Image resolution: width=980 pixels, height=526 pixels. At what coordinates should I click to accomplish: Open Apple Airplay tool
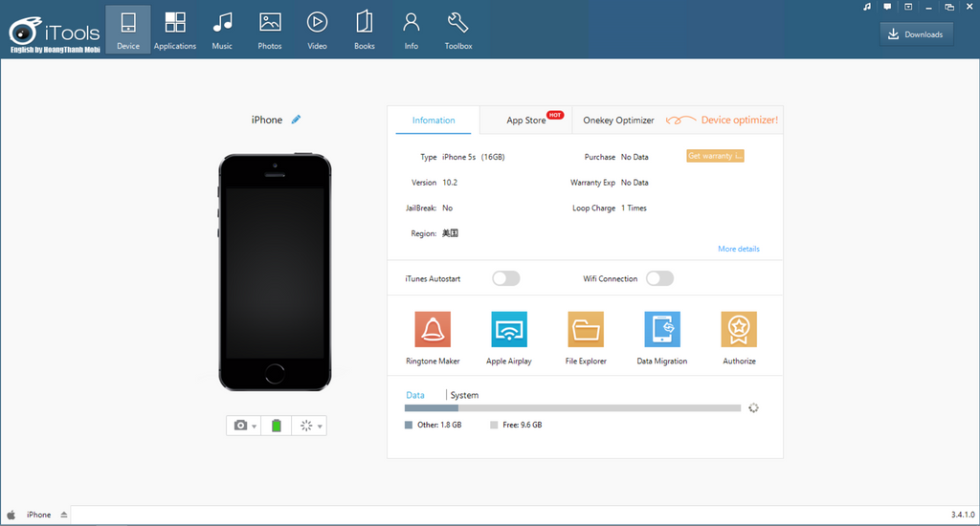(509, 338)
